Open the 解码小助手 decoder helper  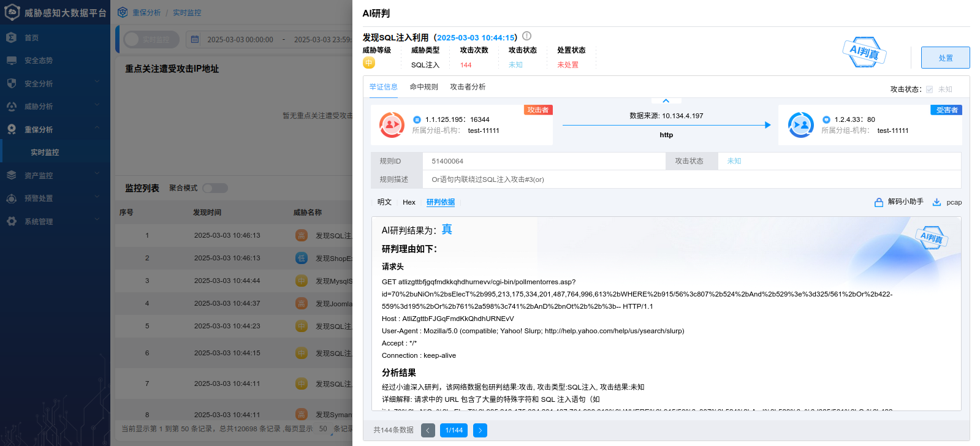point(899,202)
